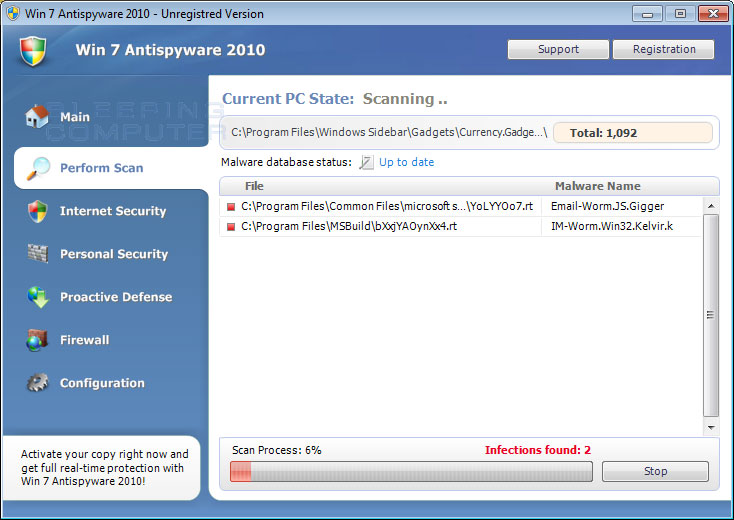Open the Support button

click(558, 49)
